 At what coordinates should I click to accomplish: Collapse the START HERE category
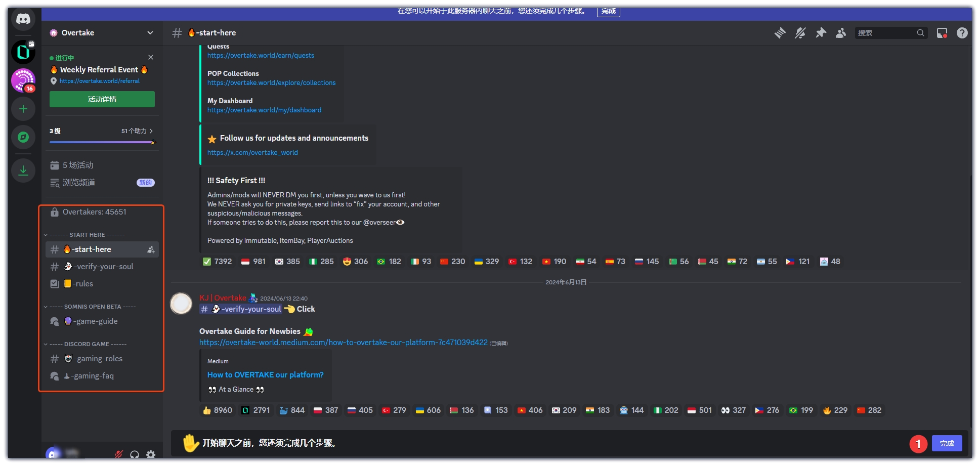coord(87,235)
